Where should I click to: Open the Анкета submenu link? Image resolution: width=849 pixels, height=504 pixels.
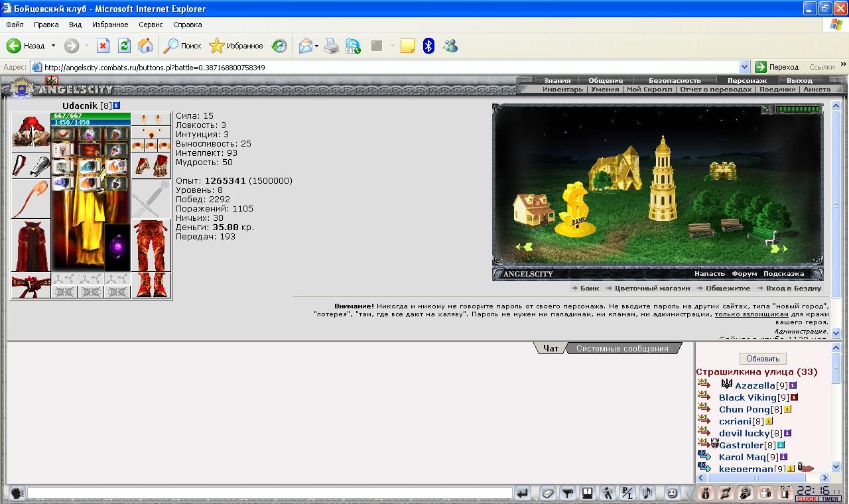coord(816,89)
